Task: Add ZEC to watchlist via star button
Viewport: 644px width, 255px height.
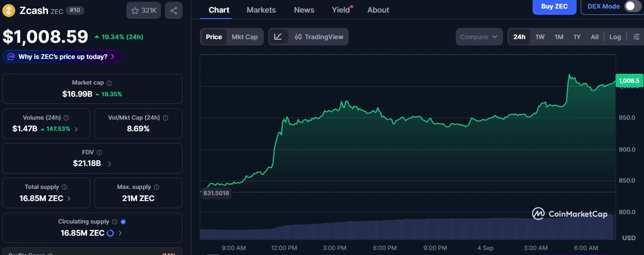Action: click(x=143, y=10)
